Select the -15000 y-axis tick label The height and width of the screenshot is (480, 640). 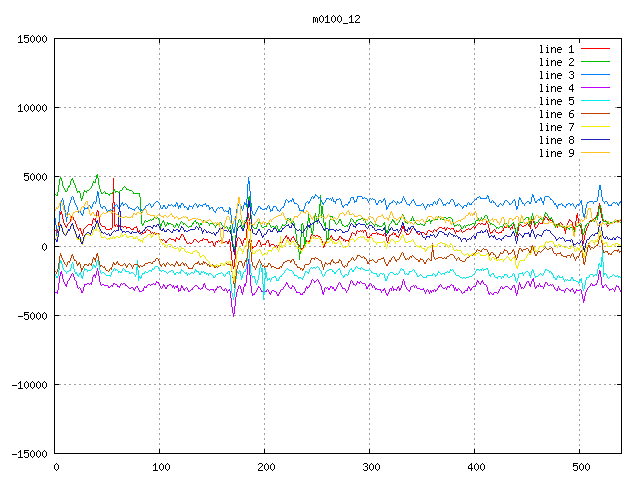coord(29,454)
